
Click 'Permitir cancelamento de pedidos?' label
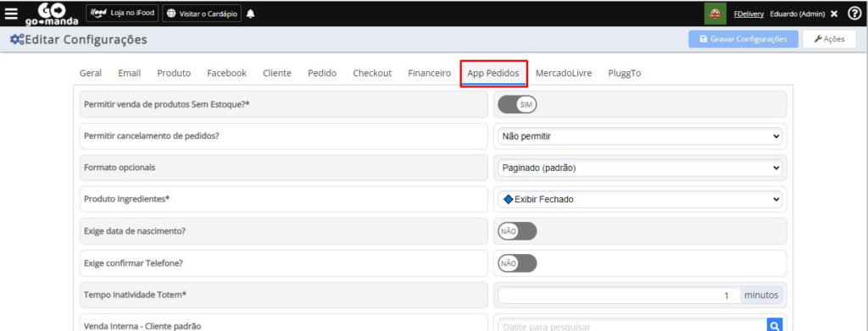click(151, 136)
